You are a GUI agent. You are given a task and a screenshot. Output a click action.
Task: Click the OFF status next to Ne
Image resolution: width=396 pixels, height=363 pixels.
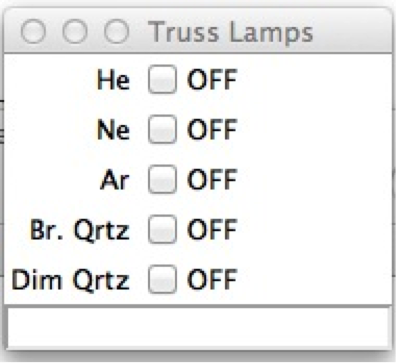212,130
